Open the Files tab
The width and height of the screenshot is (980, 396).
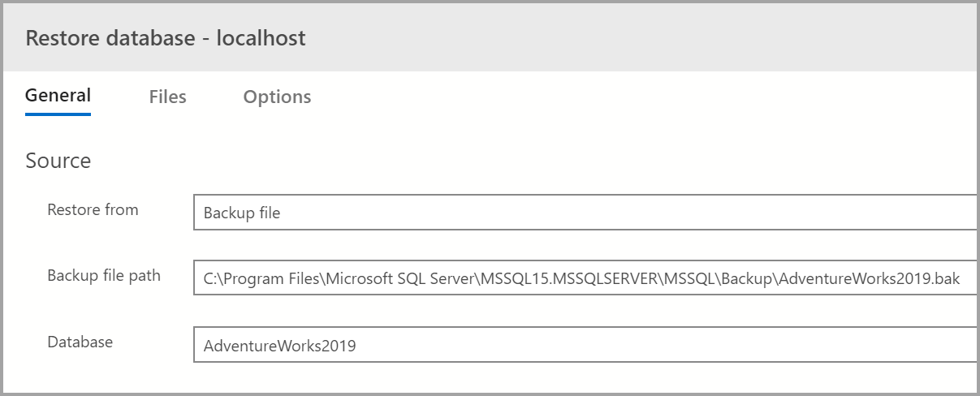(x=167, y=97)
